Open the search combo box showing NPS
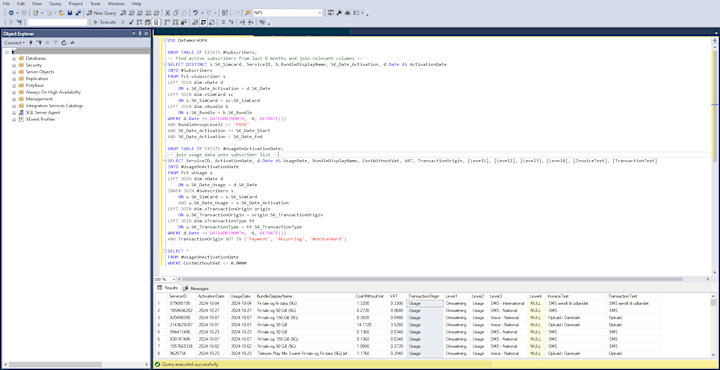 point(287,13)
